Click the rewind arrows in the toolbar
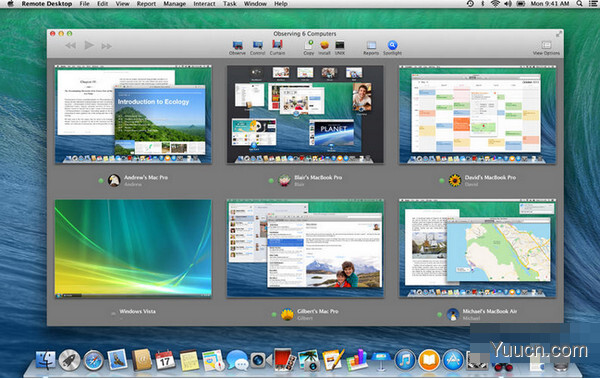Image resolution: width=600 pixels, height=379 pixels. coord(70,46)
